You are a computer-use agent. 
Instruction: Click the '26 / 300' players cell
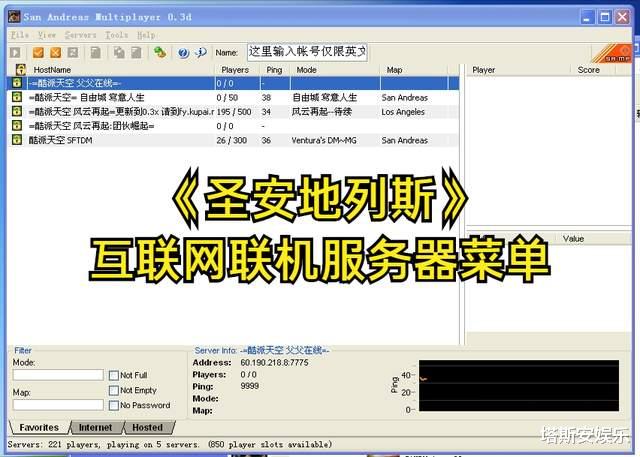[x=232, y=140]
